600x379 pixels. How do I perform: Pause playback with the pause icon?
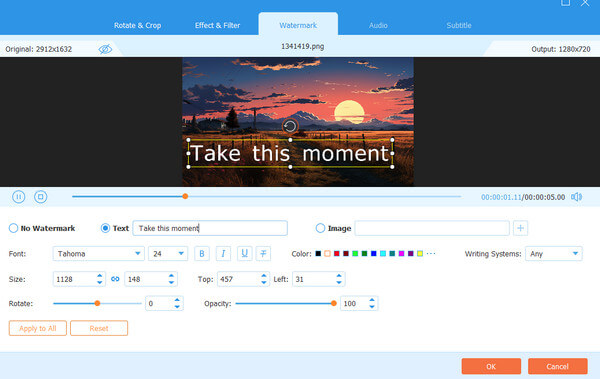18,197
